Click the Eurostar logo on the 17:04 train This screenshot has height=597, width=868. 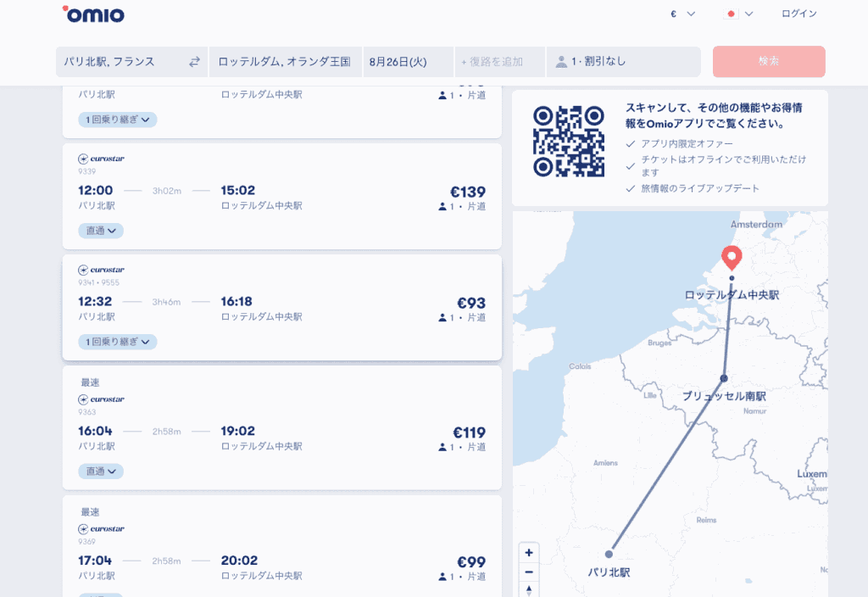pyautogui.click(x=102, y=529)
